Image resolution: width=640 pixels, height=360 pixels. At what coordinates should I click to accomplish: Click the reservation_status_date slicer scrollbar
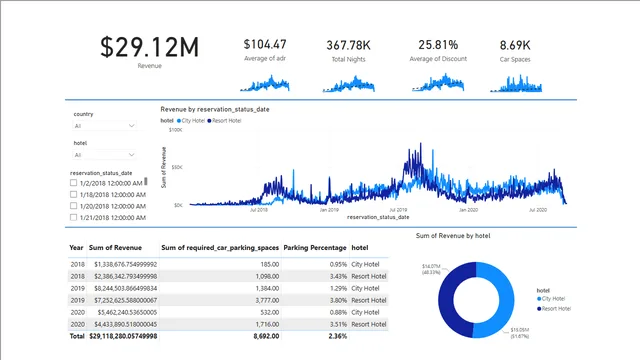[x=146, y=181]
